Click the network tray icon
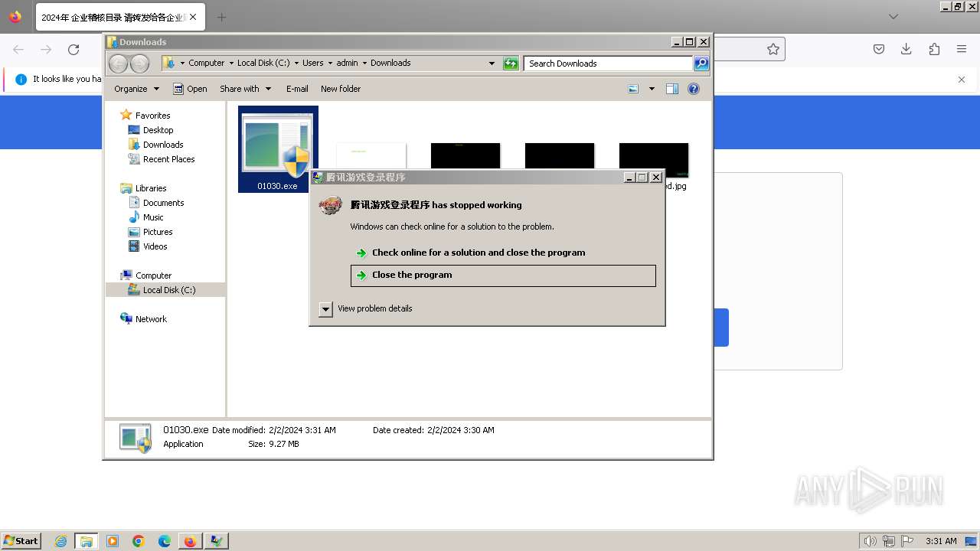 point(889,541)
